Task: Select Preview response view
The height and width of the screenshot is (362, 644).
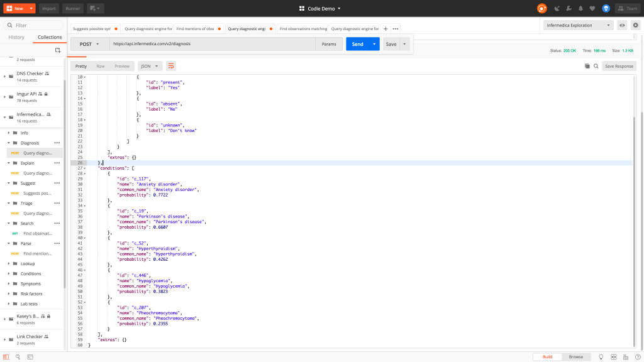Action: pos(122,66)
